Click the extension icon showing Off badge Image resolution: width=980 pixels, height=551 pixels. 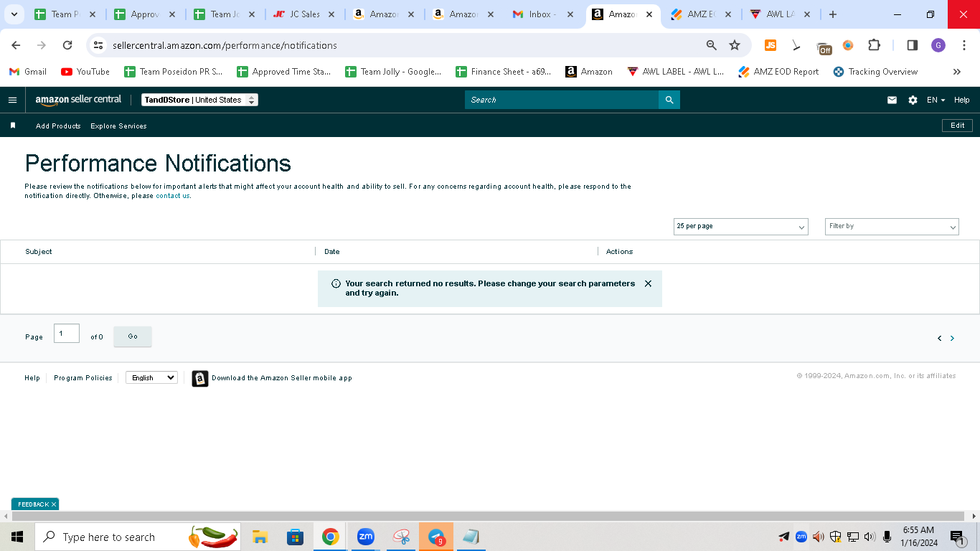824,47
